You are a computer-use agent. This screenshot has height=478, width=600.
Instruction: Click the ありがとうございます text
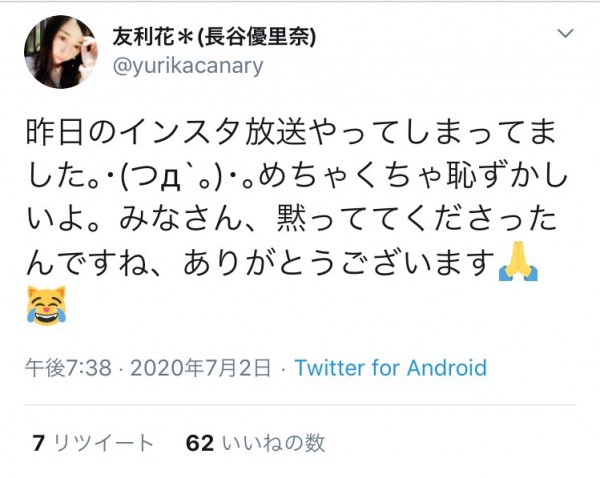pos(339,263)
